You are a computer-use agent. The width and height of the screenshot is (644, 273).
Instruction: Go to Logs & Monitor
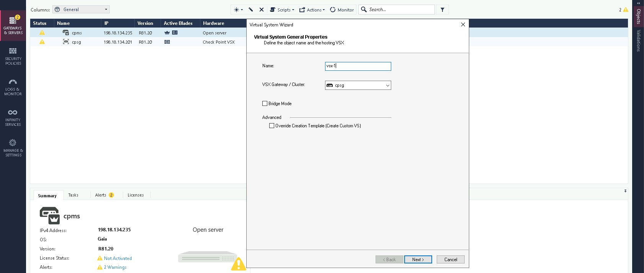tap(13, 87)
